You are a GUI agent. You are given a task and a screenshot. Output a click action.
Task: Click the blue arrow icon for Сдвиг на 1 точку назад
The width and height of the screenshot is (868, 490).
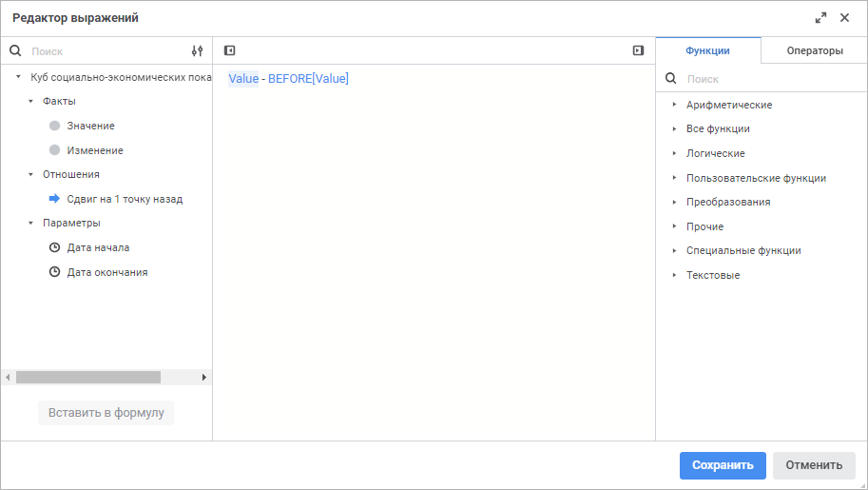coord(54,199)
